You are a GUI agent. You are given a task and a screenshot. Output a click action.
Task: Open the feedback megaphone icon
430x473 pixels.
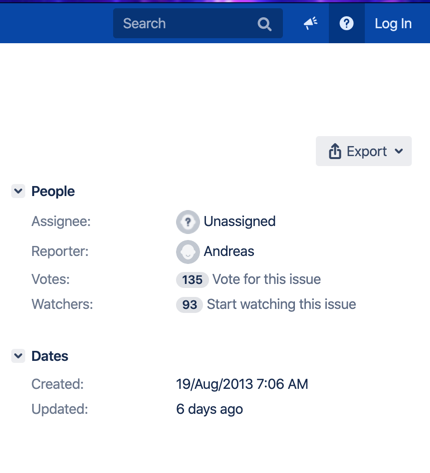pos(310,23)
